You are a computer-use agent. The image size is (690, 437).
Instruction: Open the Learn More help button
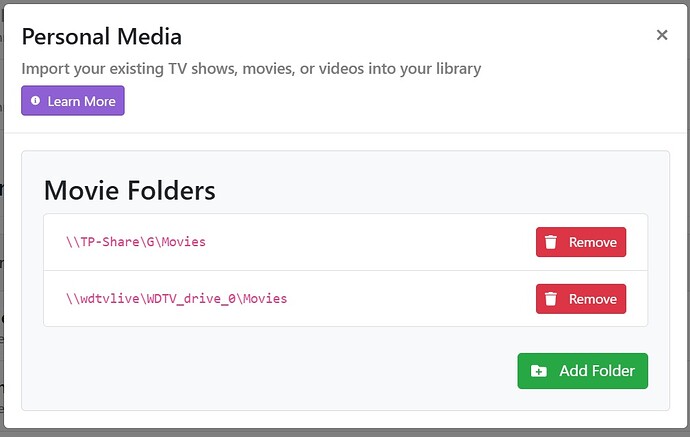coord(73,101)
